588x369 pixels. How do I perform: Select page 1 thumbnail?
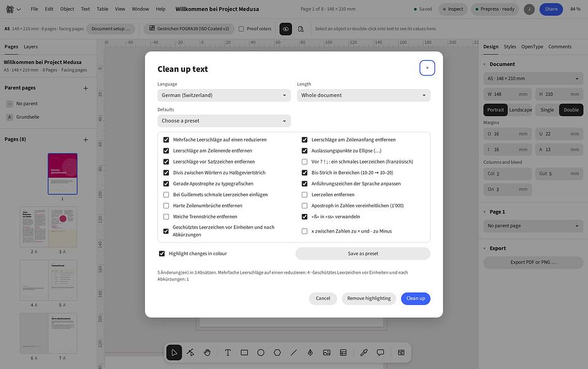click(63, 174)
